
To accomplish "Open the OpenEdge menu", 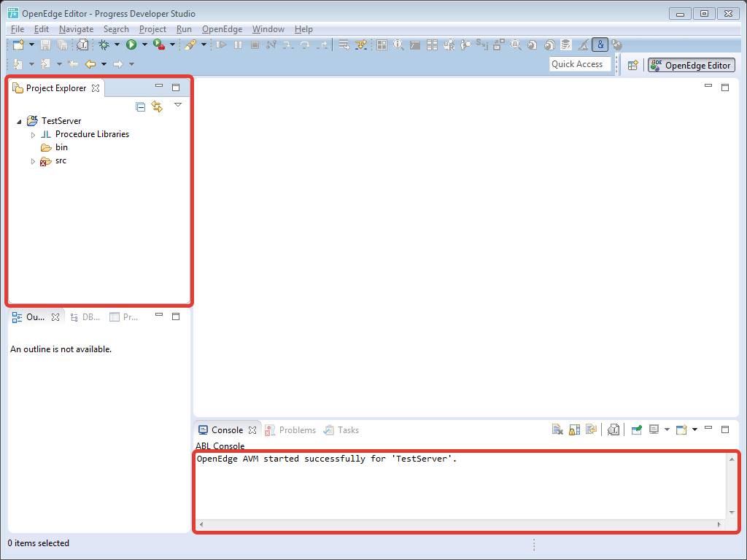I will click(x=222, y=29).
